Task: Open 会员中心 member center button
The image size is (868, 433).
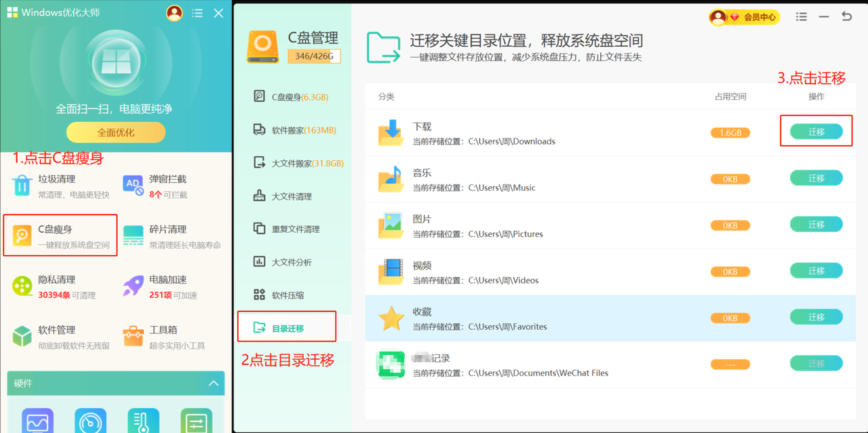Action: pos(744,17)
